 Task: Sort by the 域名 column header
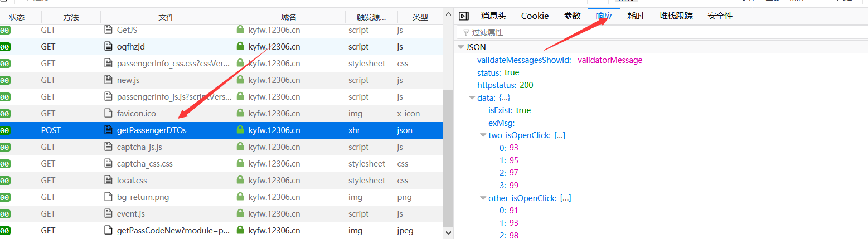click(289, 17)
